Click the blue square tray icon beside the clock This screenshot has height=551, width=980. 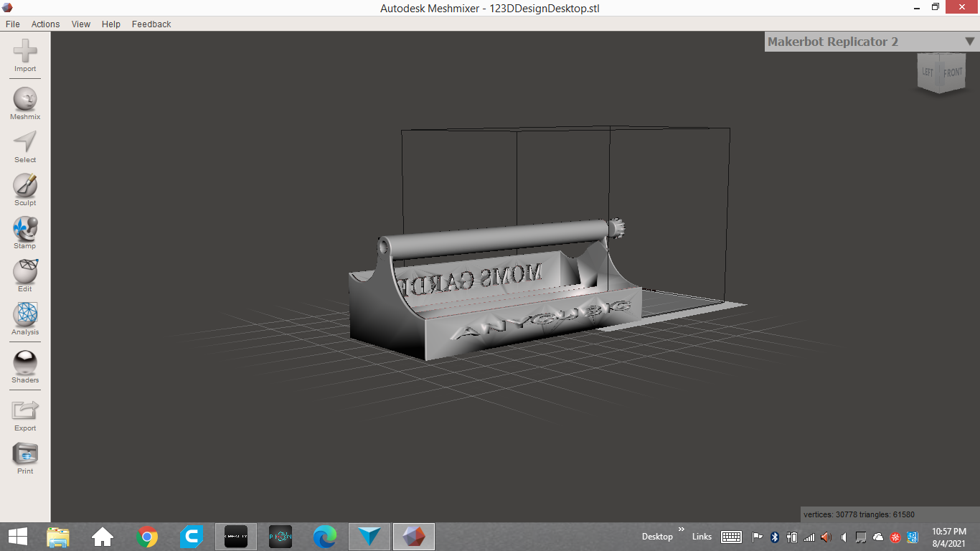[913, 537]
